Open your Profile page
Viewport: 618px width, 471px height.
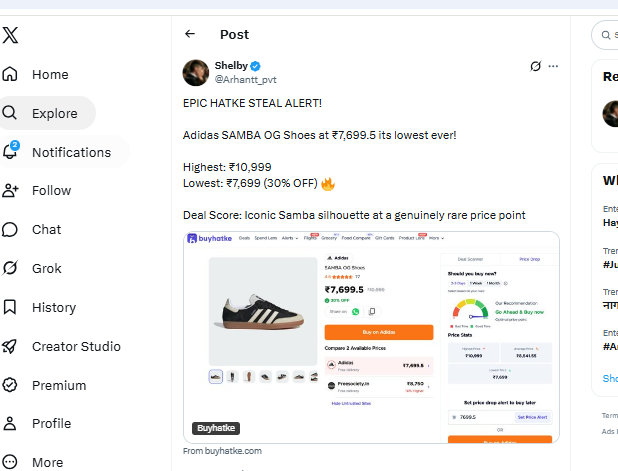[x=37, y=423]
